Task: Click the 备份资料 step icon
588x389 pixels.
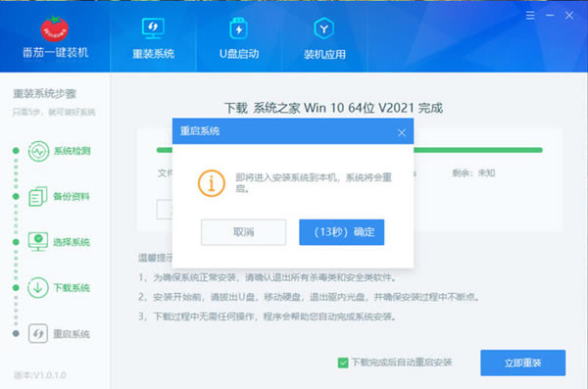Action: tap(38, 197)
